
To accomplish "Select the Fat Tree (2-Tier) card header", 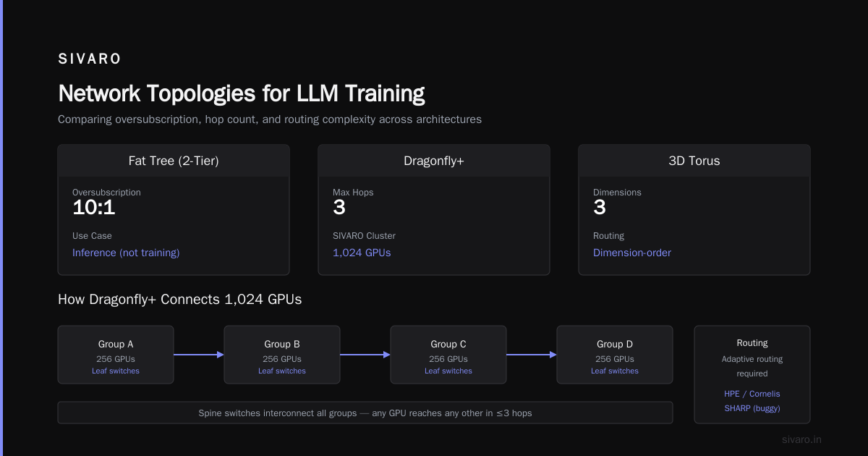I will [x=174, y=161].
